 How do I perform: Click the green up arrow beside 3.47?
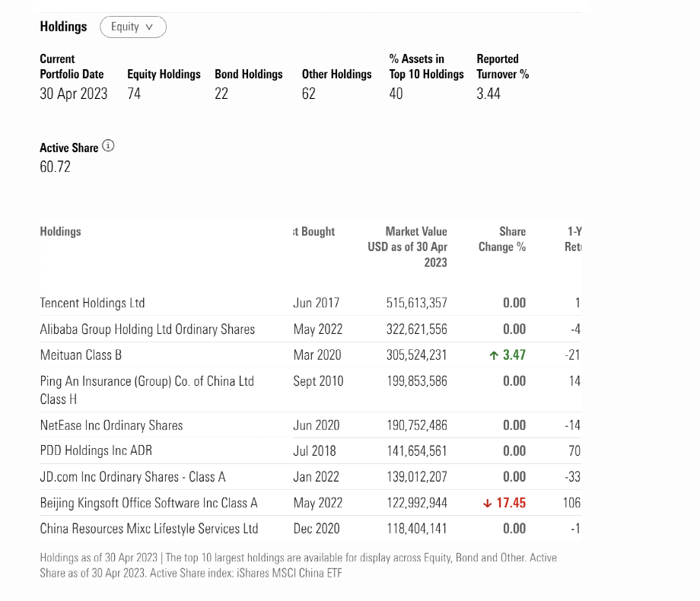pos(493,355)
